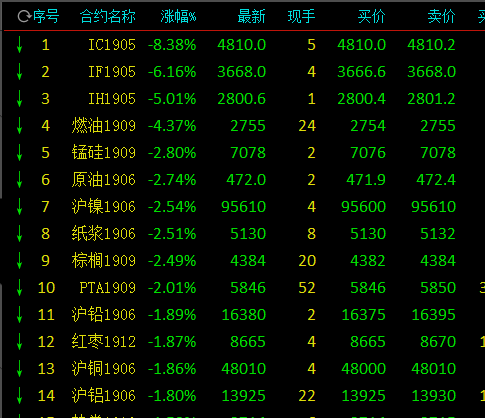Click the -1.89% change value
This screenshot has width=485, height=418.
click(172, 315)
